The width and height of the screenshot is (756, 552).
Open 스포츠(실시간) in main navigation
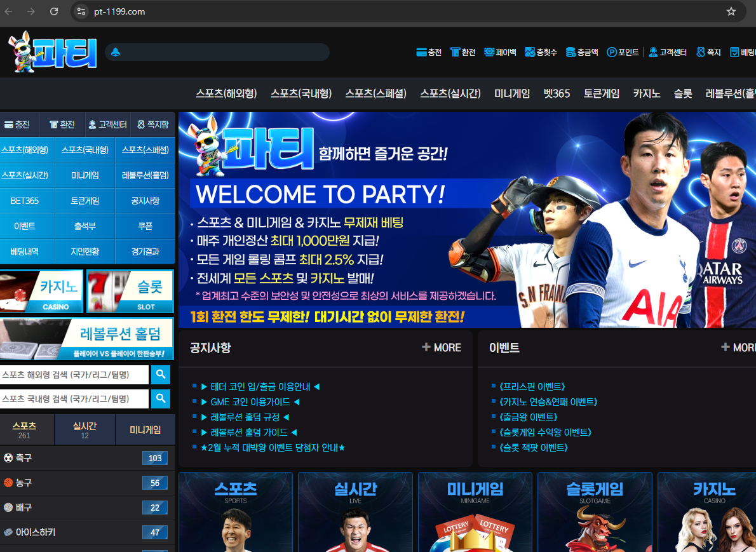click(x=450, y=93)
